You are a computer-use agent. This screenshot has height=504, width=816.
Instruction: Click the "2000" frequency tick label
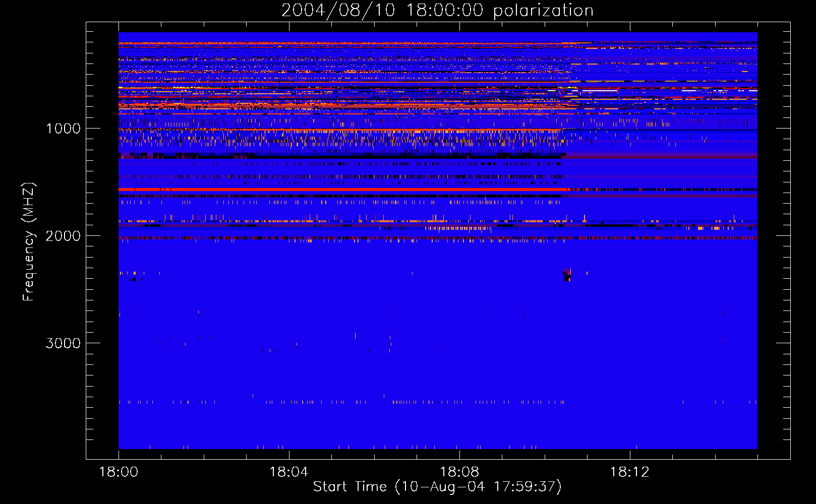click(x=63, y=236)
